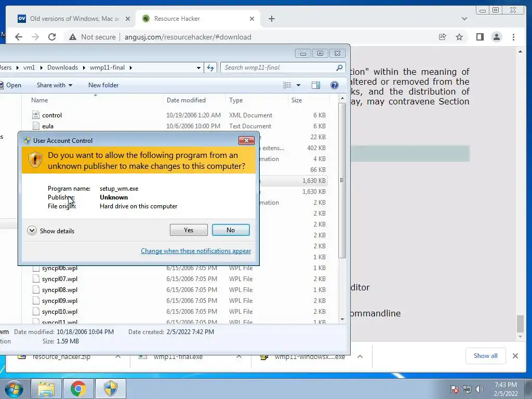Open File Explorer taskbar icon

[x=46, y=389]
